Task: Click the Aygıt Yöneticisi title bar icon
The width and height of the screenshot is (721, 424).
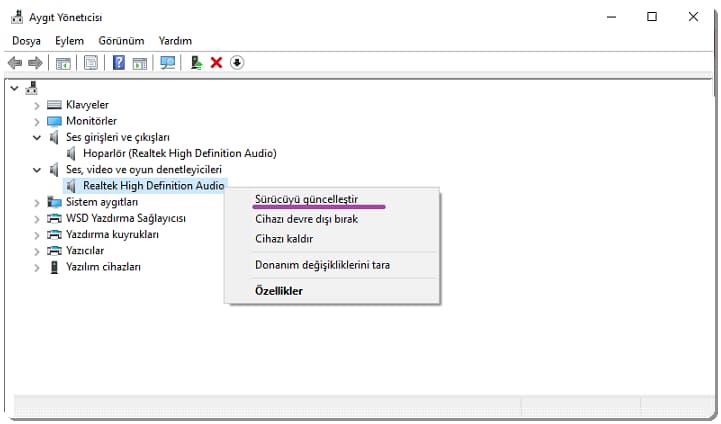Action: (17, 17)
